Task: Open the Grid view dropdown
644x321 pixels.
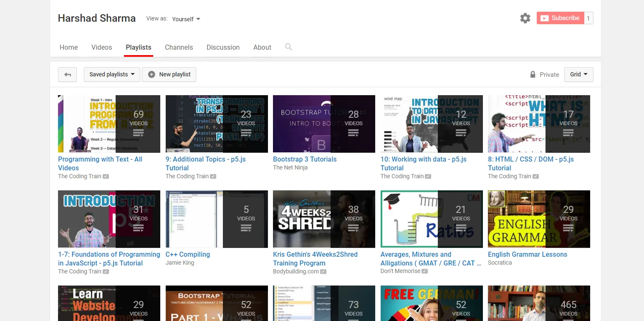Action: pos(578,74)
